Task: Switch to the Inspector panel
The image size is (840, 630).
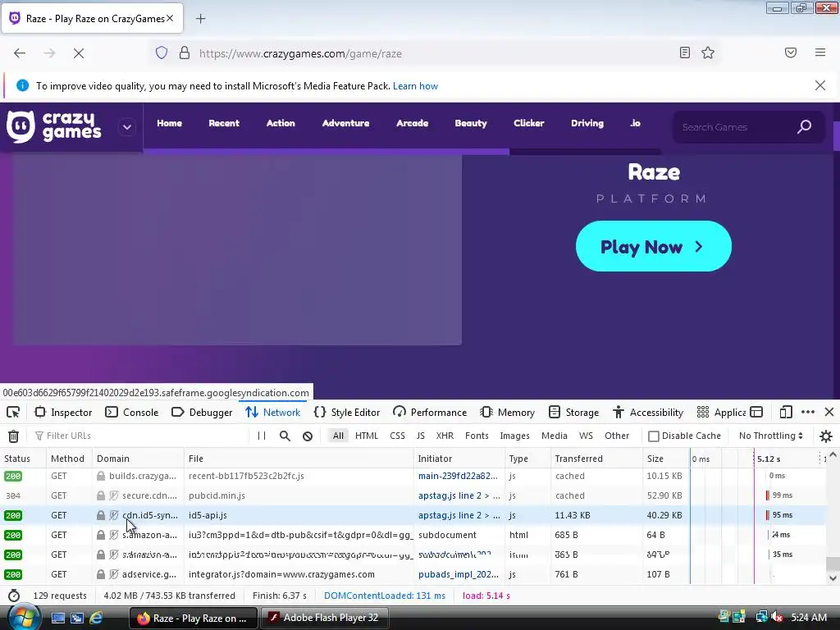Action: [63, 412]
